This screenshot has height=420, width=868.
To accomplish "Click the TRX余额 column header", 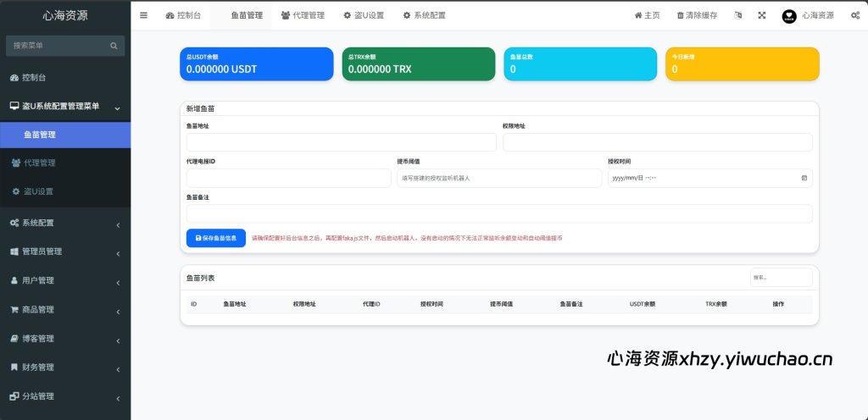I will pyautogui.click(x=715, y=305).
